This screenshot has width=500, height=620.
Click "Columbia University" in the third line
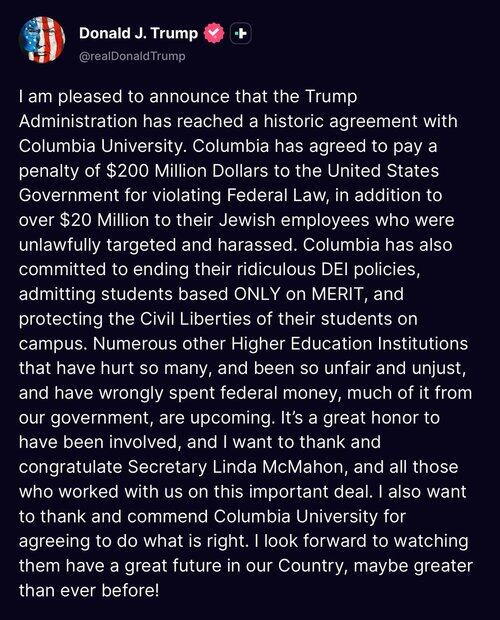(x=102, y=146)
